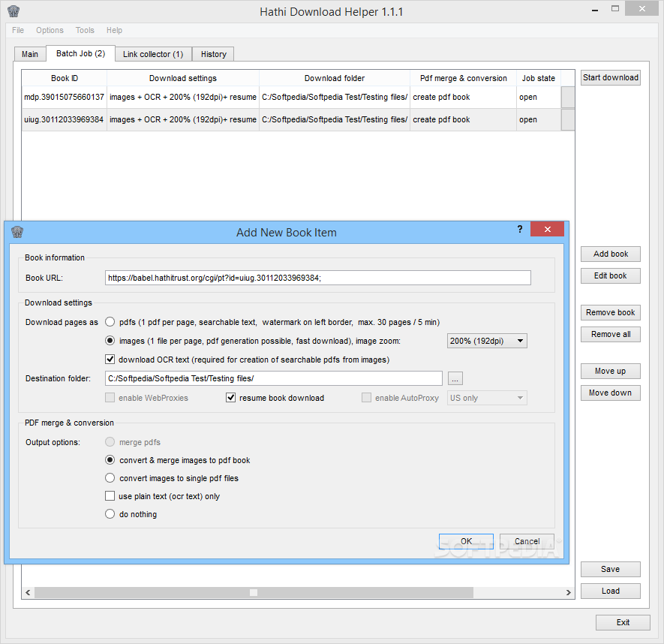Open the image zoom 200% (192dpi) dropdown
This screenshot has width=664, height=644.
pyautogui.click(x=487, y=341)
